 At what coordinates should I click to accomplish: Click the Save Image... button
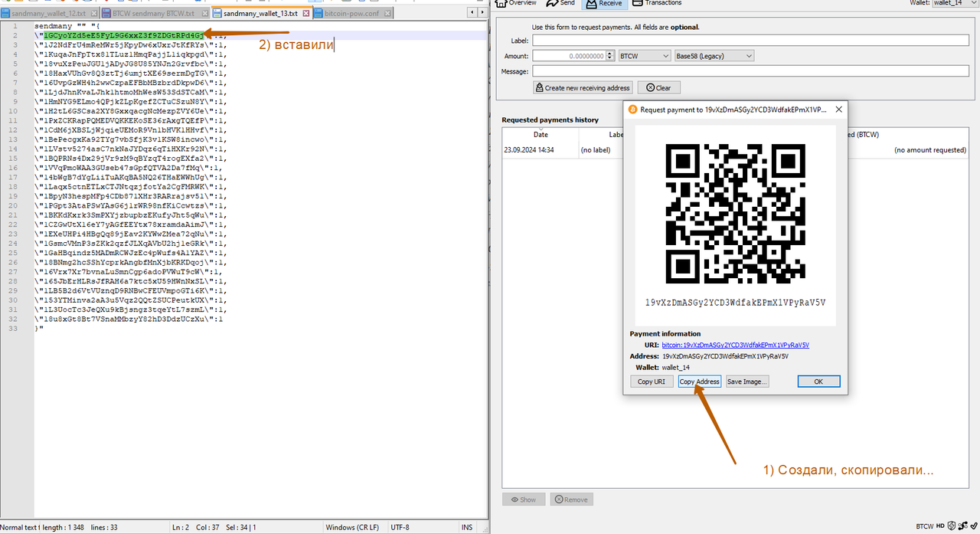click(x=746, y=382)
